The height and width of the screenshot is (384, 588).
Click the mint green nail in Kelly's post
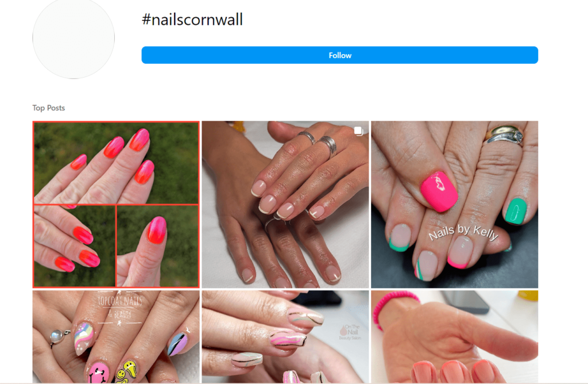(x=516, y=212)
